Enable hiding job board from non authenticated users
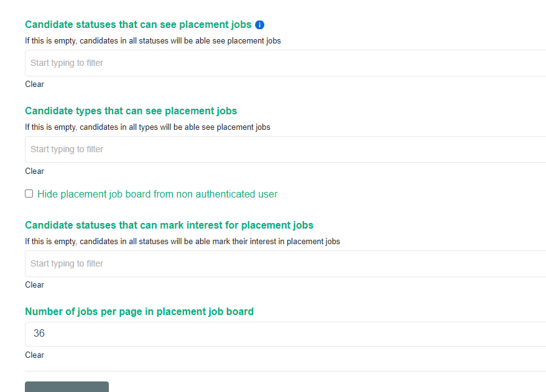The height and width of the screenshot is (392, 546). pyautogui.click(x=29, y=194)
